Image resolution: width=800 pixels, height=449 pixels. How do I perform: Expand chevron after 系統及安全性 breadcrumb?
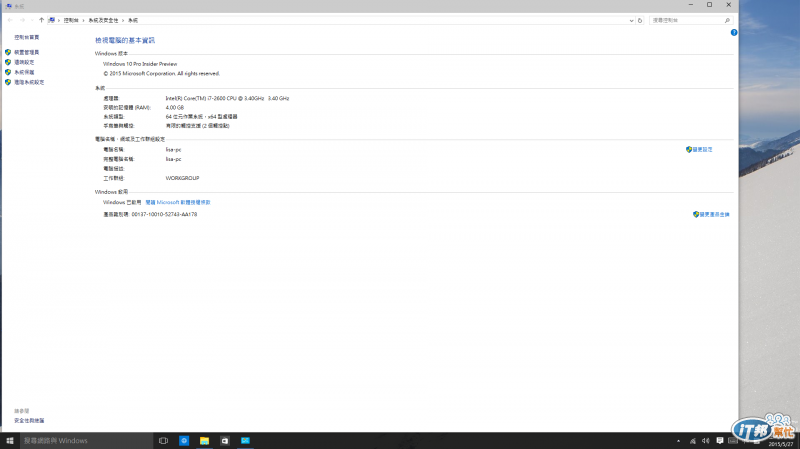coord(123,20)
